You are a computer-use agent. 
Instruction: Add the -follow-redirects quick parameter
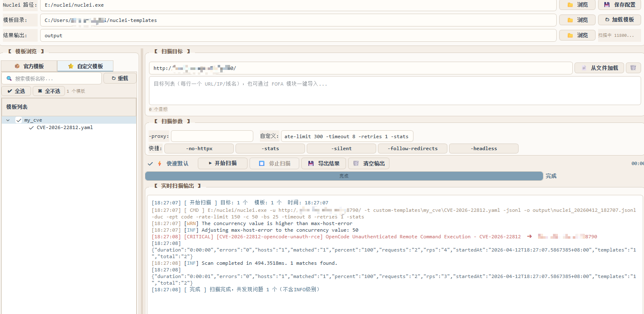(413, 149)
